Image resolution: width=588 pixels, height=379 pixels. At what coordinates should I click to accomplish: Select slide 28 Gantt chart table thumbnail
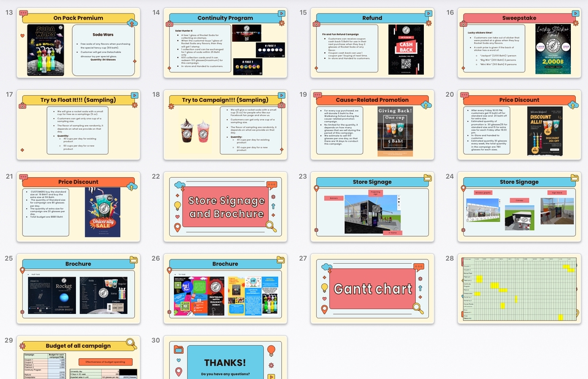coord(519,288)
